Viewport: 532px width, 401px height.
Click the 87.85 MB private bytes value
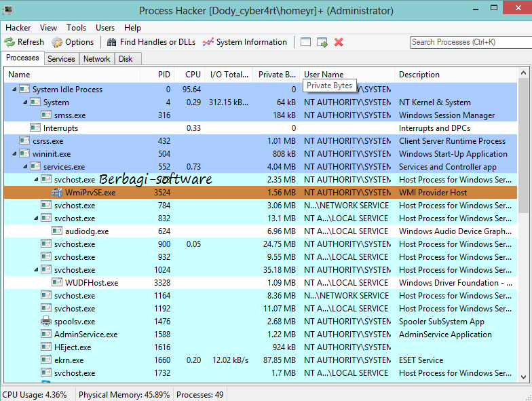coord(280,360)
